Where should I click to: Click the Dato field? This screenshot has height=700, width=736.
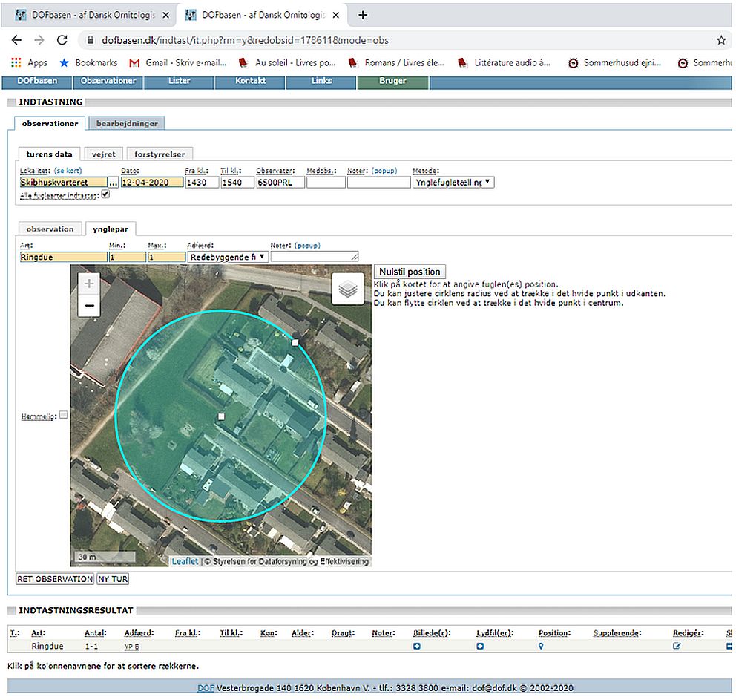(152, 182)
